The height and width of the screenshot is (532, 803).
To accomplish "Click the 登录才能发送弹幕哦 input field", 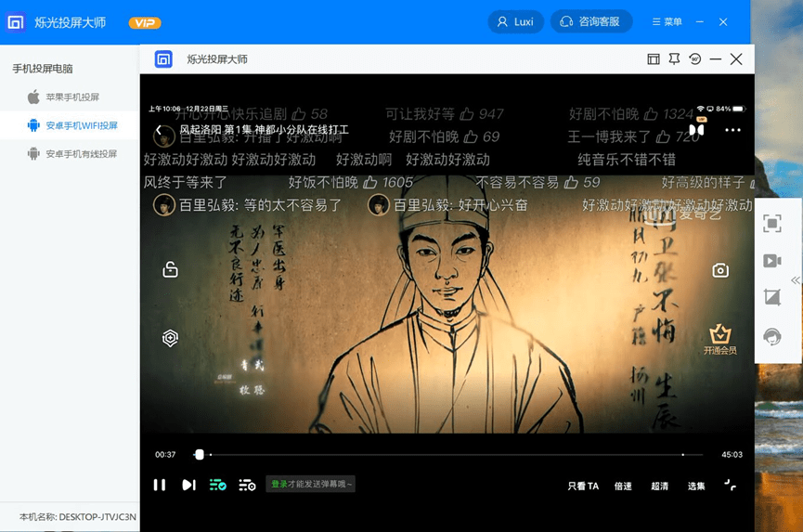I will click(310, 484).
